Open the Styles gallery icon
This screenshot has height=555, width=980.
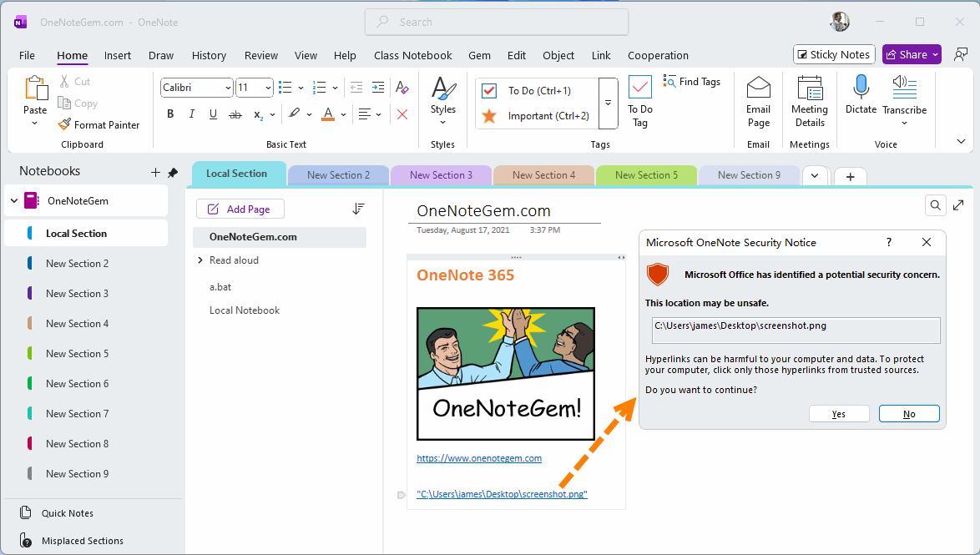443,88
